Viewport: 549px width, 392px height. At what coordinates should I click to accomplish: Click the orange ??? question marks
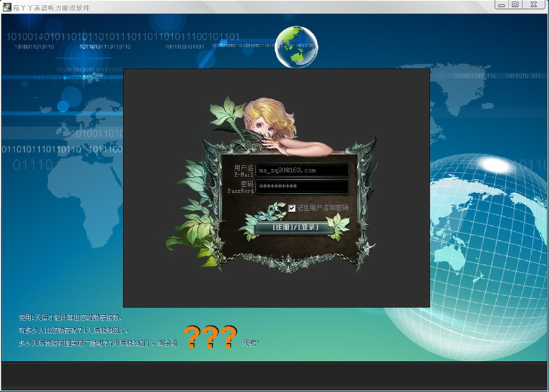tap(210, 337)
